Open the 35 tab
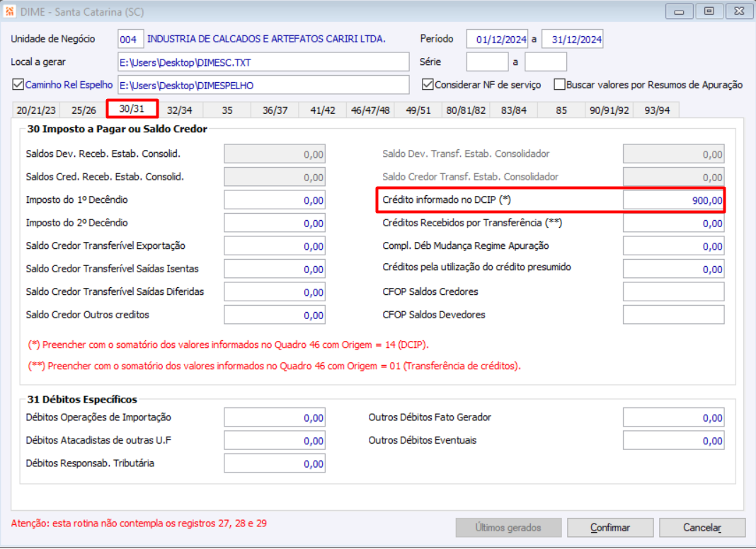 (227, 110)
